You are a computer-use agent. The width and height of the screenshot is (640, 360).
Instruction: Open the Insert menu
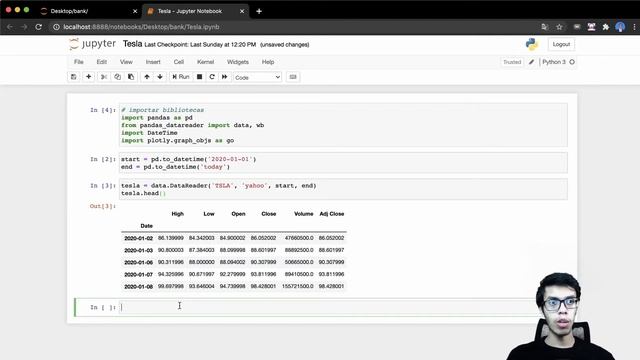pos(153,62)
